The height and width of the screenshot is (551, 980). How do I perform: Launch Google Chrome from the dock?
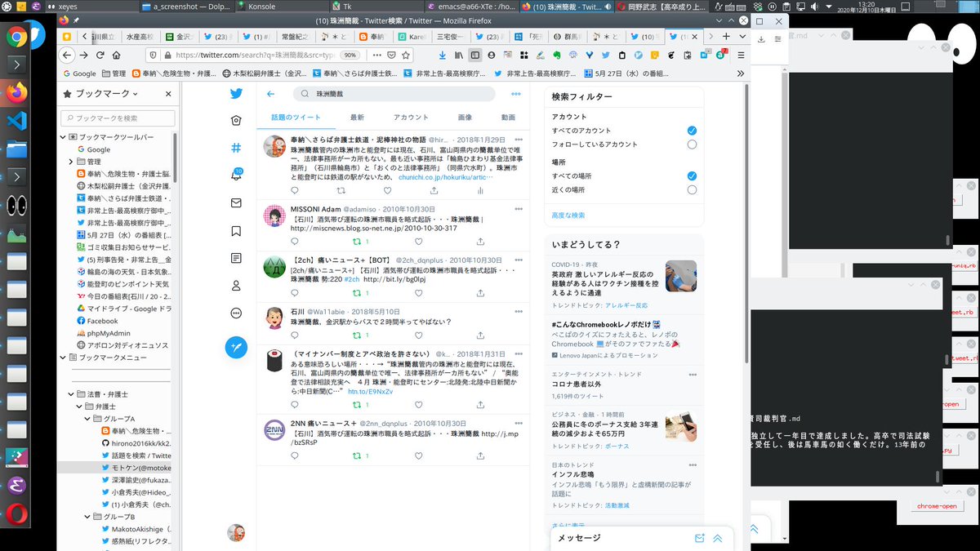17,37
